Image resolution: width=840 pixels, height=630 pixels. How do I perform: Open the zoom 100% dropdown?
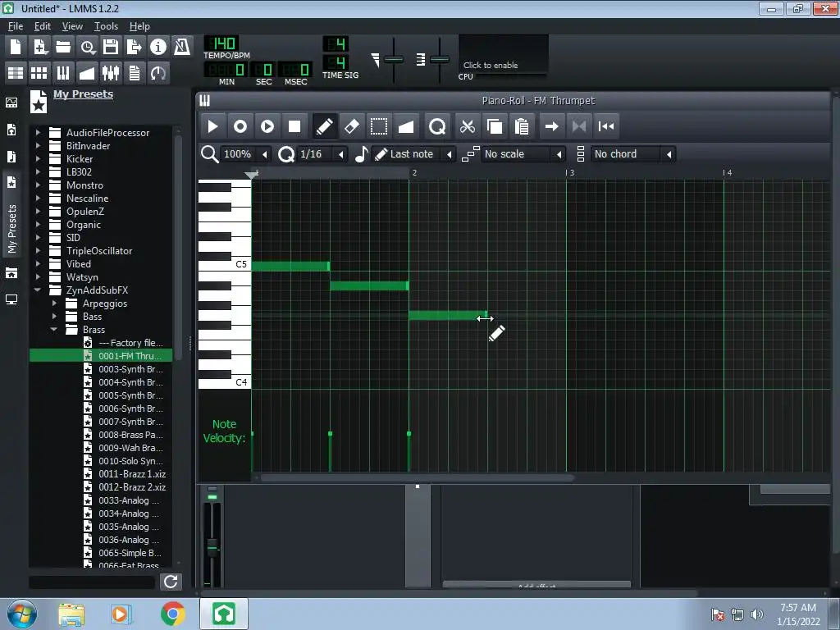(x=245, y=154)
